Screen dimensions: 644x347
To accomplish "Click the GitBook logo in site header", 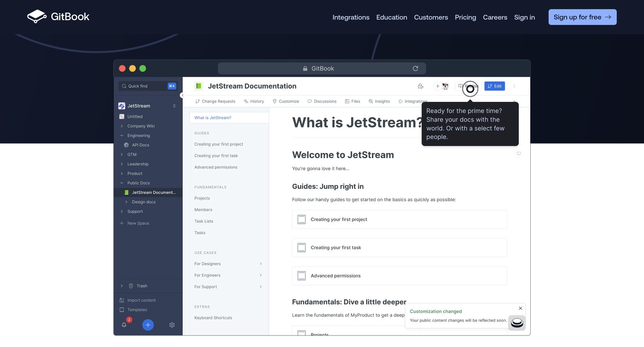I will tap(58, 17).
